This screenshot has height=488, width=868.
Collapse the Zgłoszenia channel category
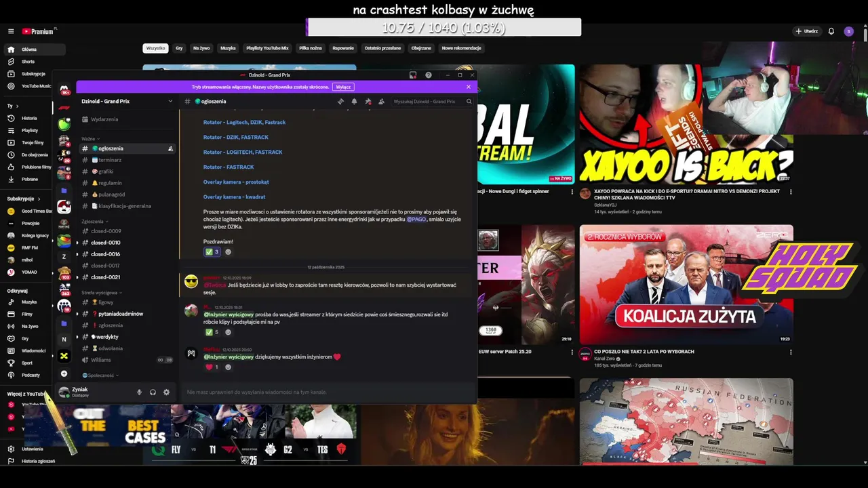(94, 222)
